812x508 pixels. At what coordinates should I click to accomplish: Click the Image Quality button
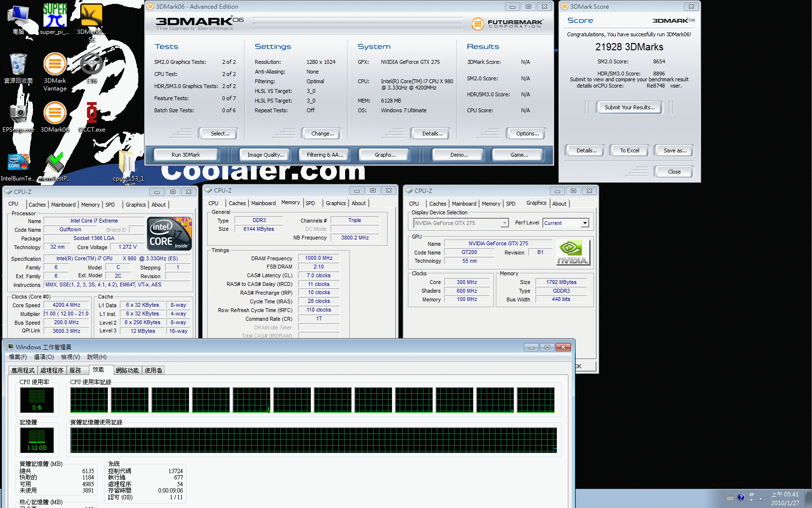point(265,155)
